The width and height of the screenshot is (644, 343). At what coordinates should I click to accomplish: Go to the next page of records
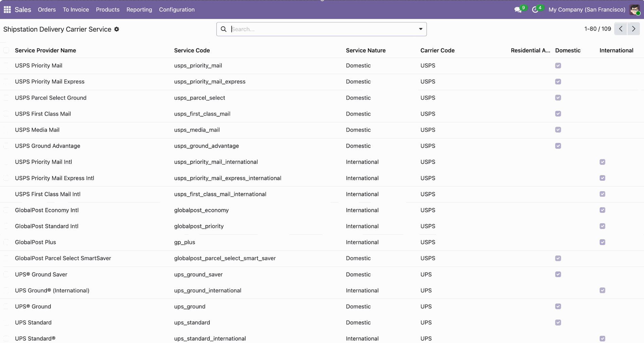(x=634, y=29)
